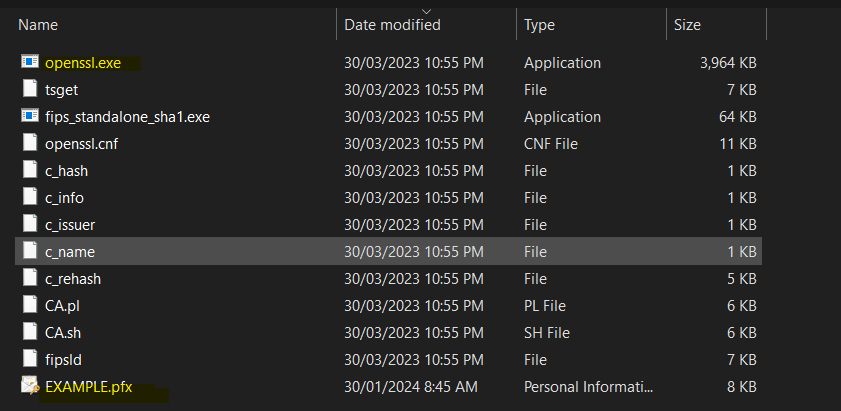This screenshot has width=841, height=411.
Task: Click the tsget file icon
Action: coord(30,89)
